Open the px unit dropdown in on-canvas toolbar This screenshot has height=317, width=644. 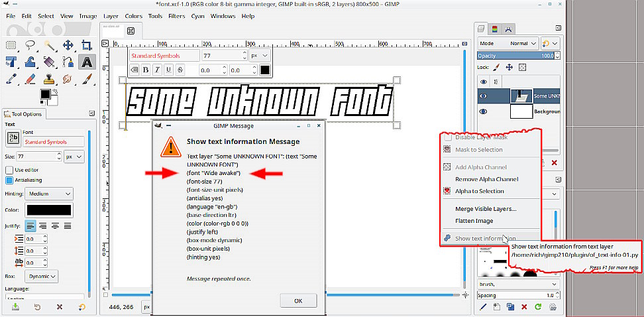click(x=260, y=55)
